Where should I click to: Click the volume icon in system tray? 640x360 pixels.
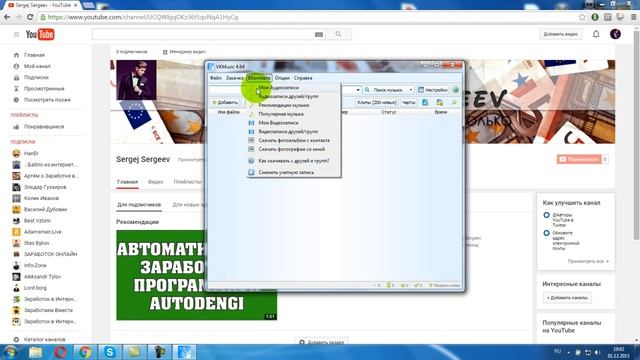pyautogui.click(x=598, y=352)
